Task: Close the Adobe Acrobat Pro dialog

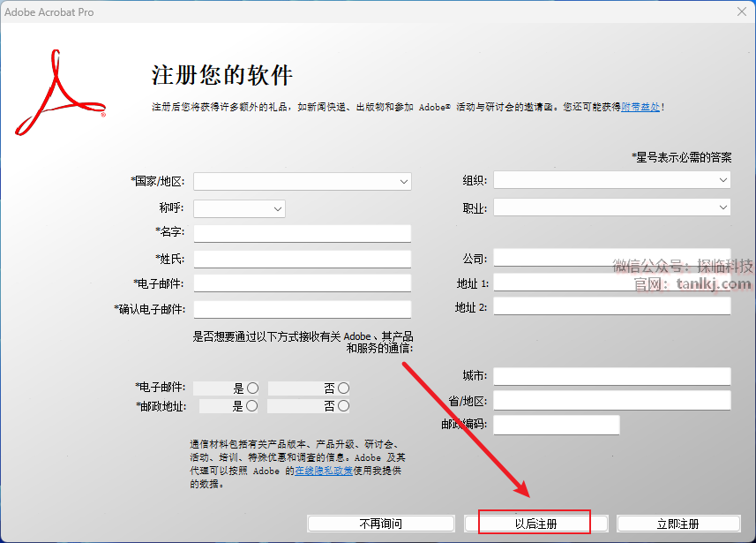Action: [742, 11]
